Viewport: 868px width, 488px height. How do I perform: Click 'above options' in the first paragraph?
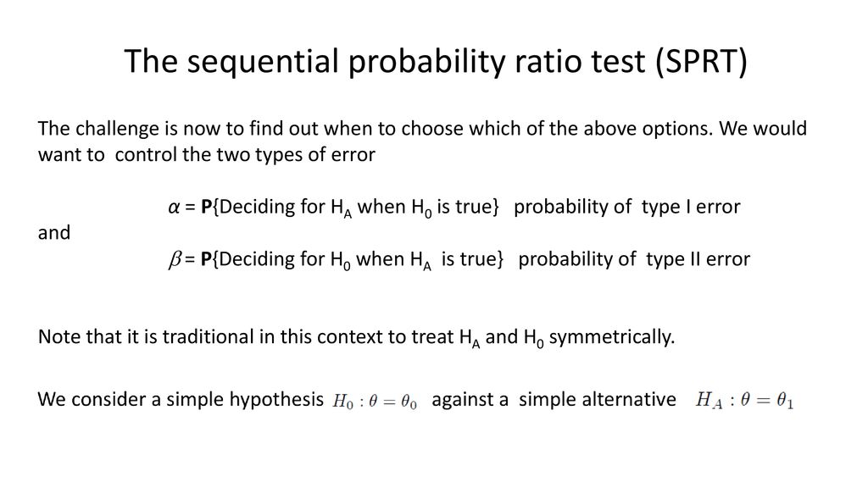pyautogui.click(x=647, y=129)
